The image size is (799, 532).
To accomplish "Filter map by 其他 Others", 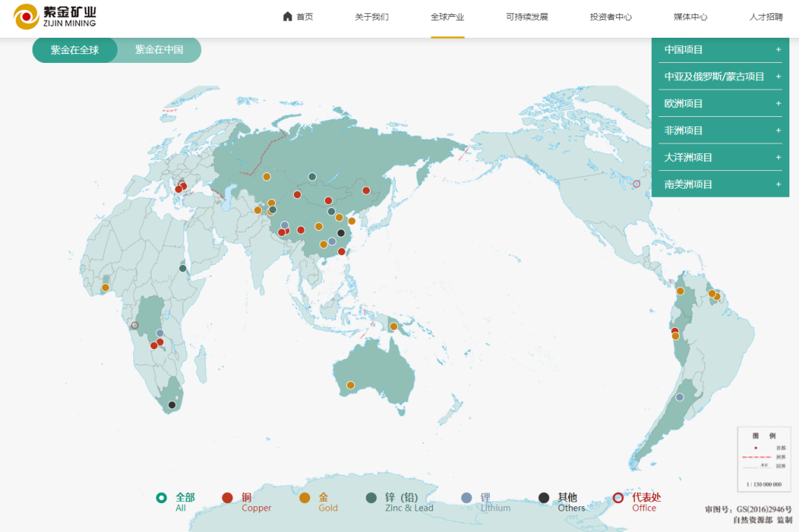I will (562, 502).
